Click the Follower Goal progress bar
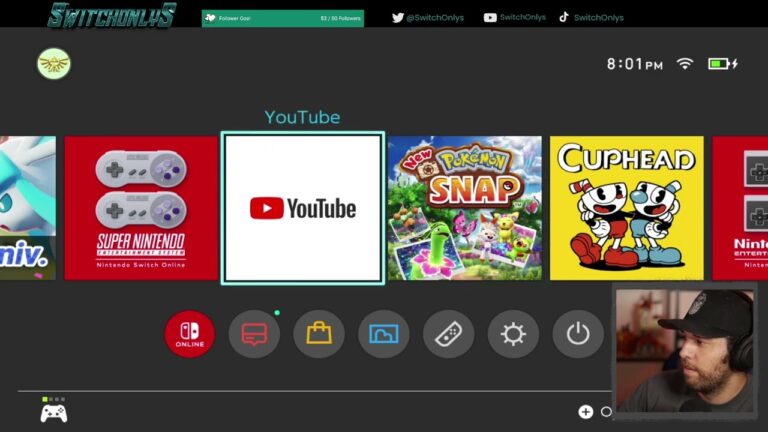This screenshot has width=768, height=432. 283,18
